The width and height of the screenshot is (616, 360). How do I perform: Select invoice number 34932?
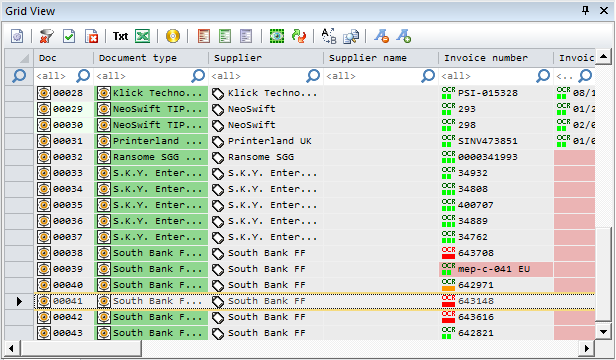coord(497,173)
